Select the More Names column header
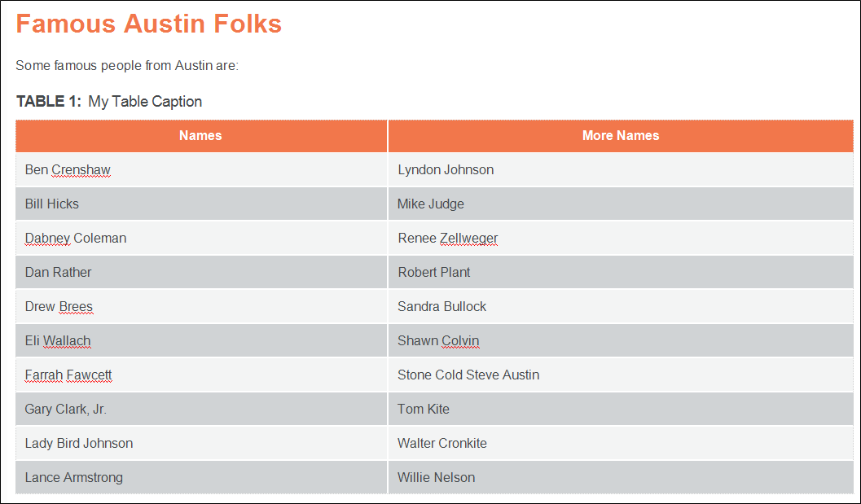Viewport: 861px width, 504px height. pyautogui.click(x=621, y=136)
